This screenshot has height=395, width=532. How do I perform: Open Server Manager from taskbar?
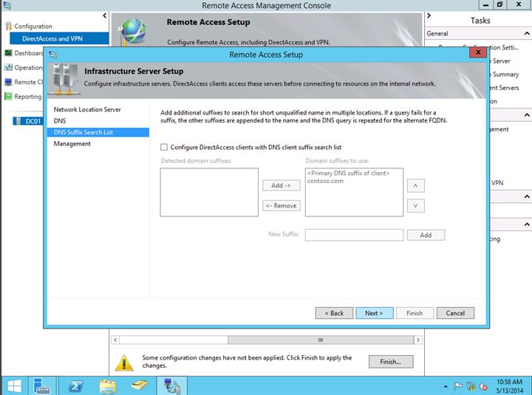(x=42, y=386)
